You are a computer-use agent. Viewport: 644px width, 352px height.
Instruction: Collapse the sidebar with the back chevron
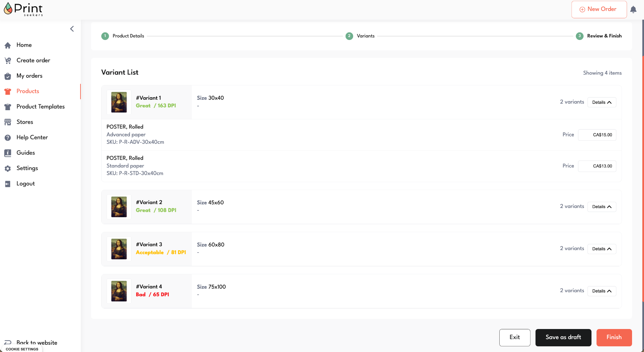tap(72, 29)
